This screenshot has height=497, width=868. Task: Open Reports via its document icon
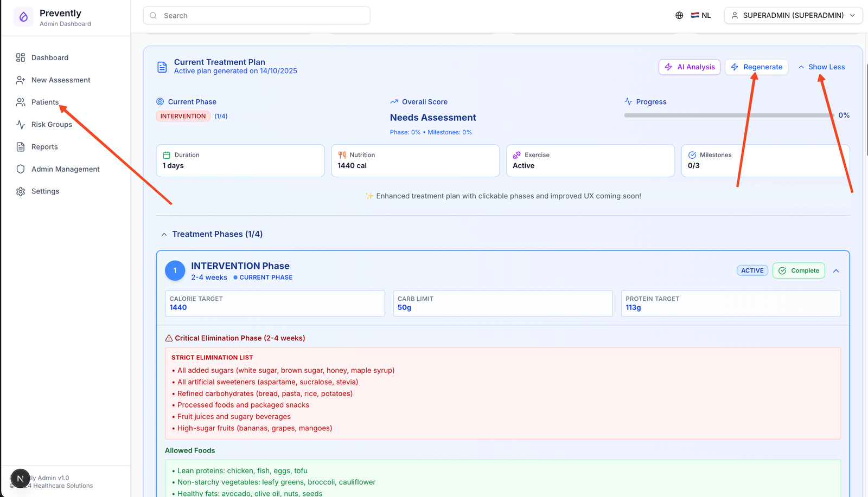click(x=21, y=146)
